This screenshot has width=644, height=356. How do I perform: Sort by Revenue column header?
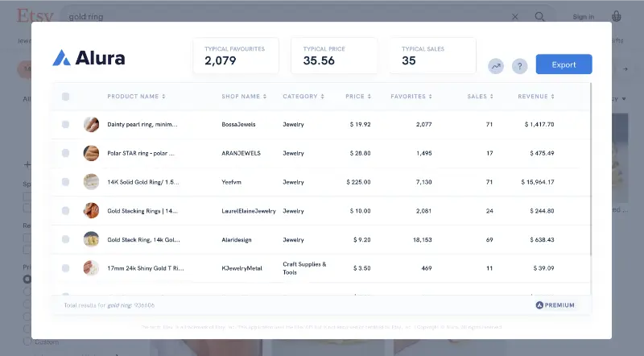(x=535, y=97)
